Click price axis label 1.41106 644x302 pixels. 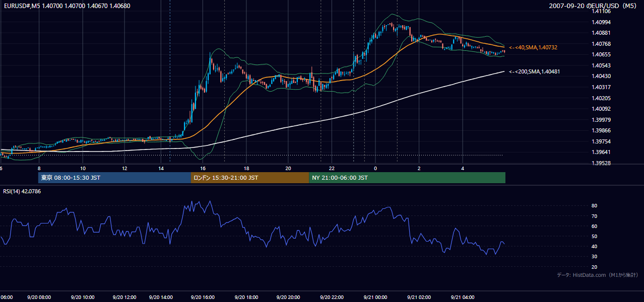(602, 11)
